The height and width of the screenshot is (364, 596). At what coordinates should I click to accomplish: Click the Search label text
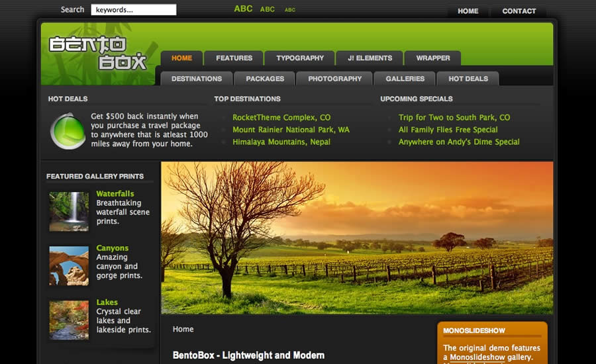point(72,9)
